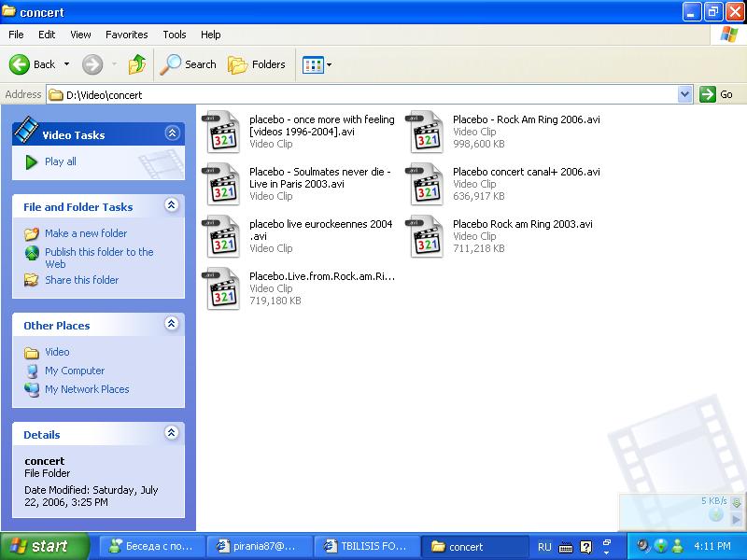Click filename 'Placebo concert canal+ 2006.avi'

coord(527,172)
